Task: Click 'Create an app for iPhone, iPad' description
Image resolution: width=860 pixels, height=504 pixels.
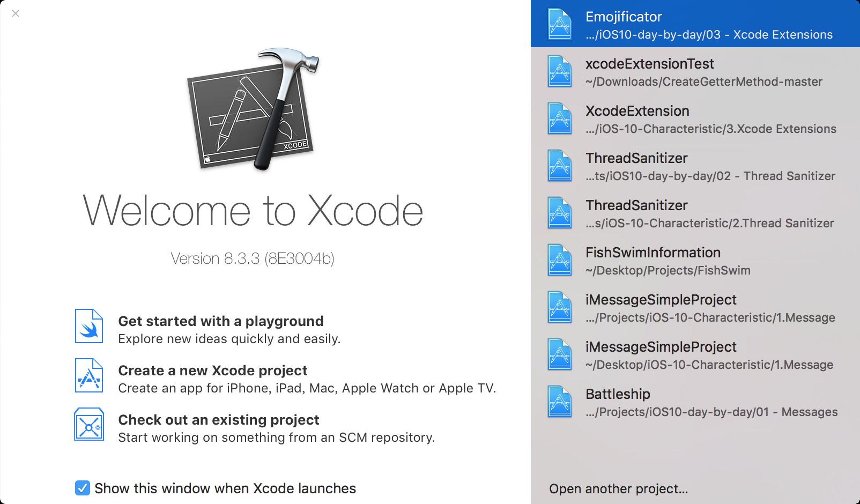Action: 307,388
